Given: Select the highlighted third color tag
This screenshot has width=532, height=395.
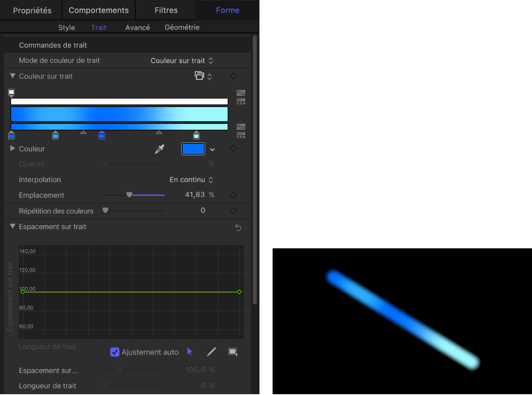Looking at the screenshot, I should pos(102,135).
